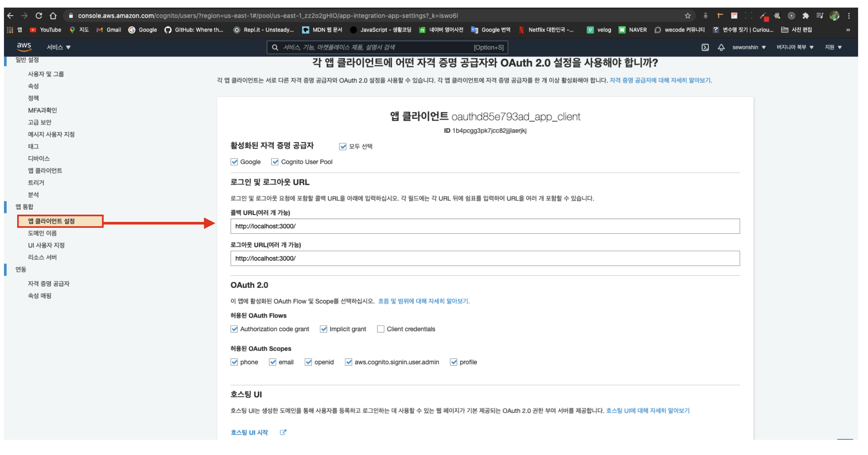This screenshot has height=455, width=868.
Task: Open the Gmail bookmark
Action: pos(109,30)
